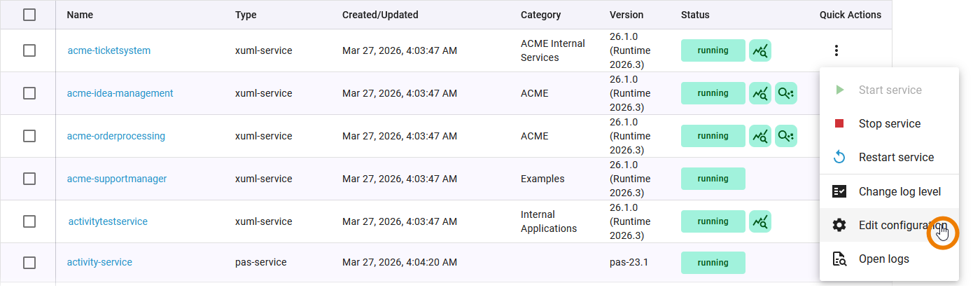
Task: Open the activitytestservice link
Action: tap(108, 221)
